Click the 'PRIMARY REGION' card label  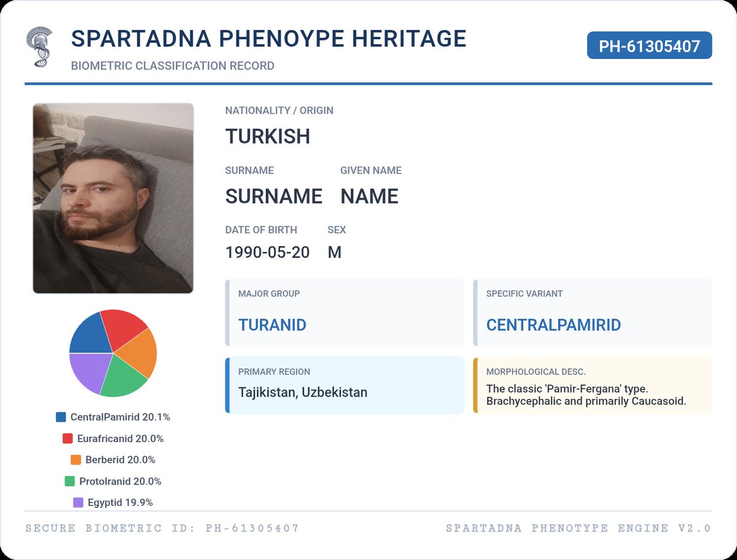(x=274, y=371)
